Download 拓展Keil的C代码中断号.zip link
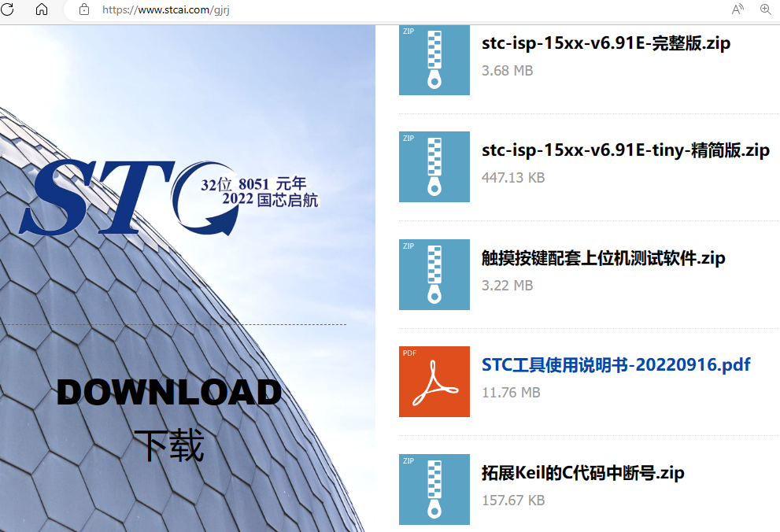 pos(582,473)
